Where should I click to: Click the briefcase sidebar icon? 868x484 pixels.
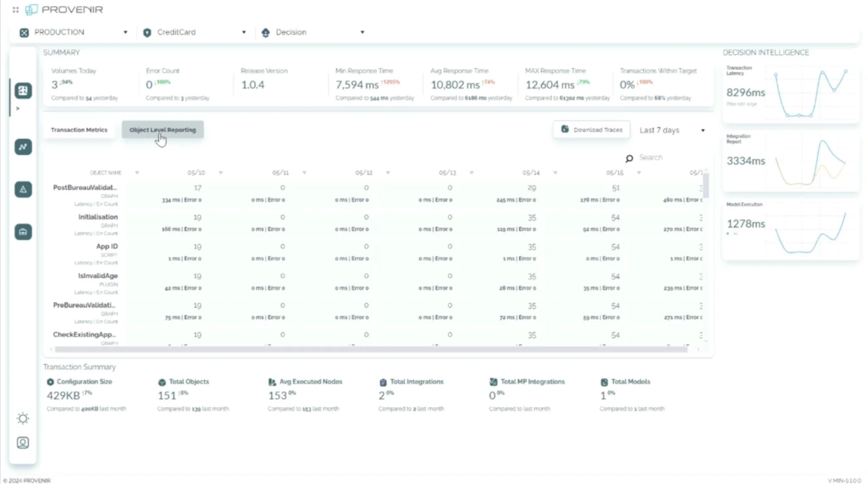click(x=23, y=232)
